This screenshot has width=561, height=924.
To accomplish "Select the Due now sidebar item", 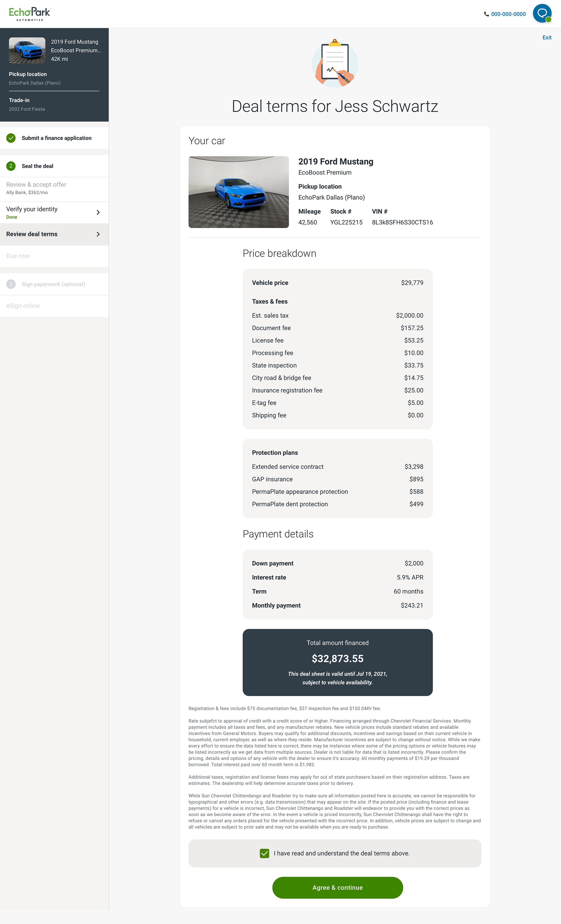I will pyautogui.click(x=54, y=256).
